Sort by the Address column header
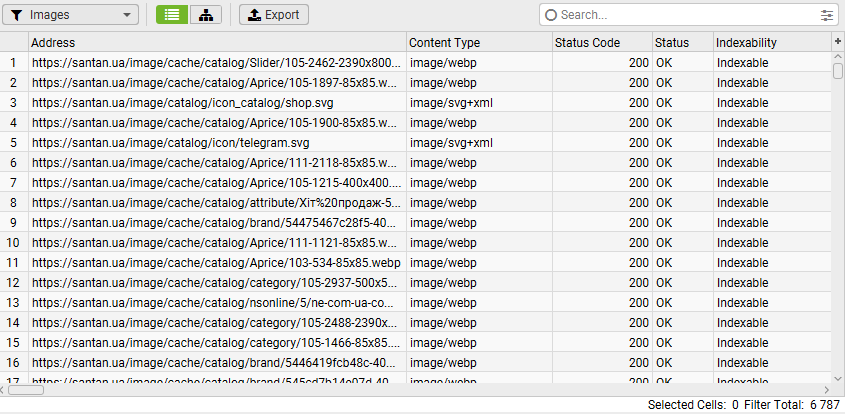 (217, 43)
